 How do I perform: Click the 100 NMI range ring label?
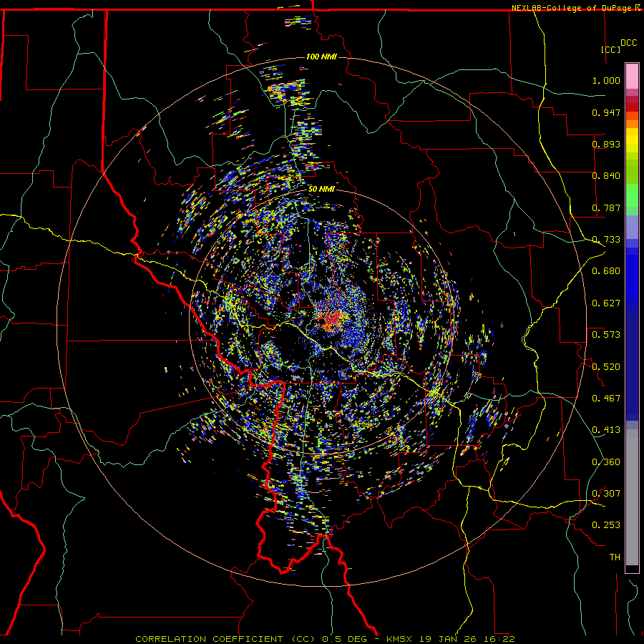tap(321, 57)
